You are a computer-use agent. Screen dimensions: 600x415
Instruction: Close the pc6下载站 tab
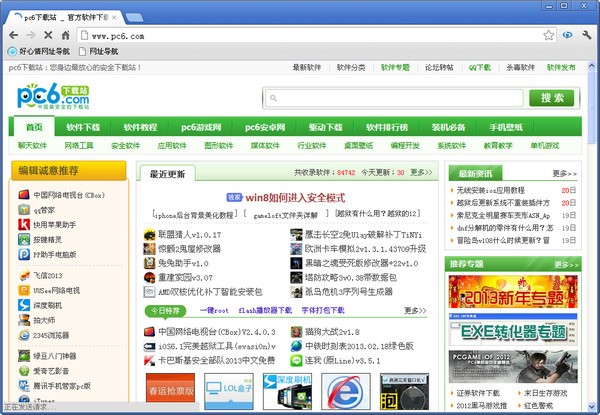[114, 17]
